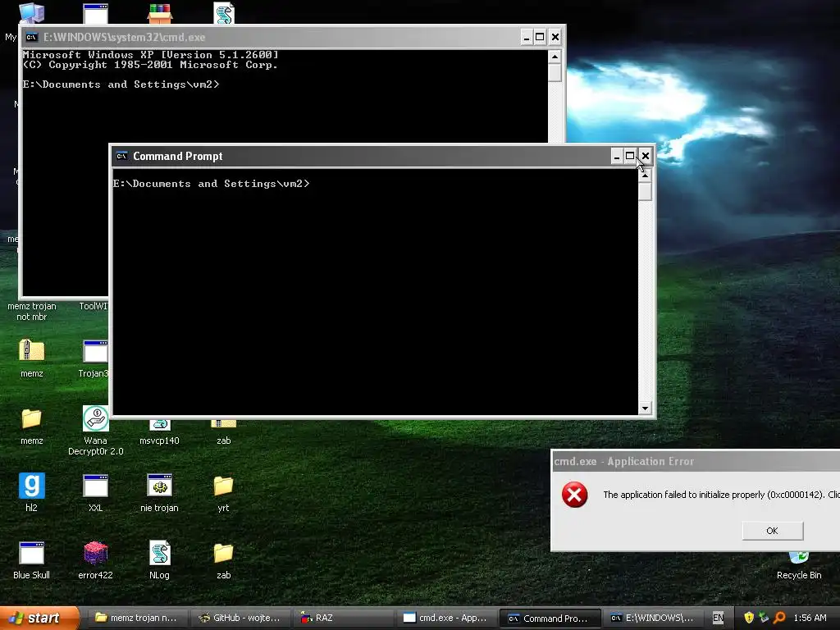Open the EN language bar indicator
The image size is (840, 630).
[x=718, y=618]
